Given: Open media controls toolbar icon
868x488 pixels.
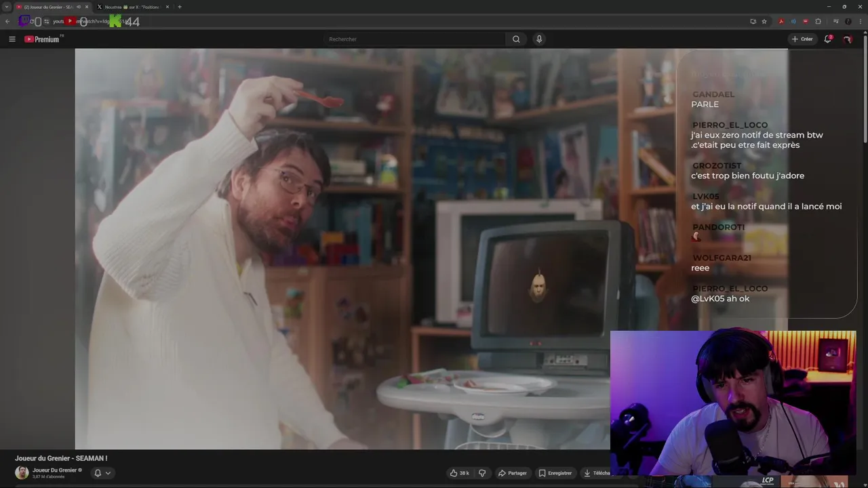Looking at the screenshot, I should pyautogui.click(x=836, y=21).
